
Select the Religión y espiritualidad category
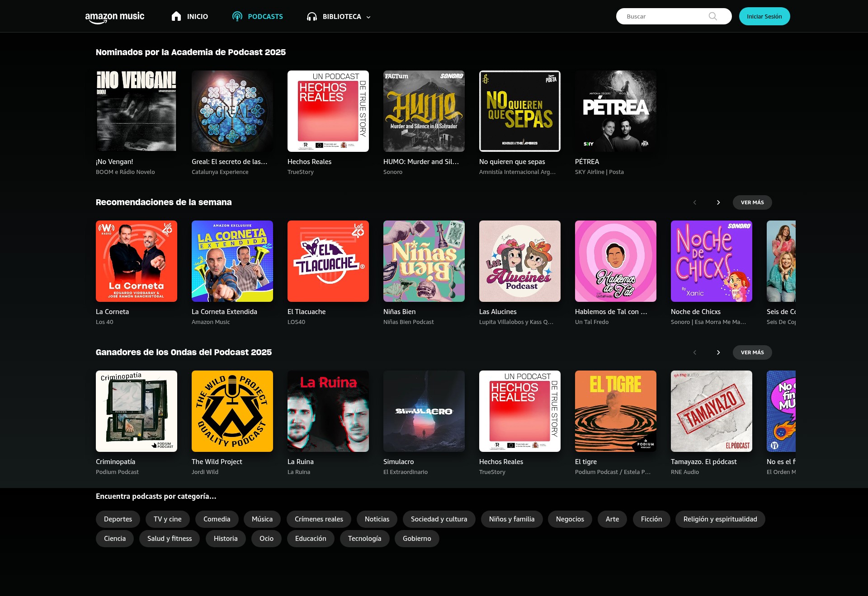[720, 519]
